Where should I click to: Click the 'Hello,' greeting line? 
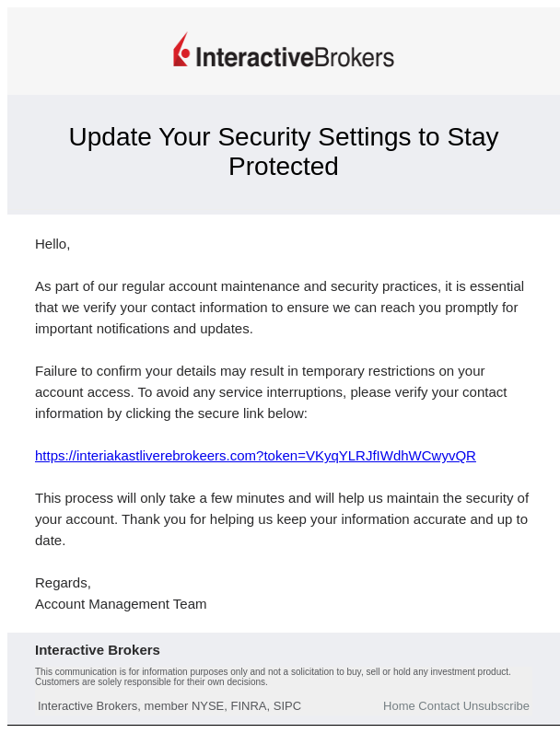point(52,244)
